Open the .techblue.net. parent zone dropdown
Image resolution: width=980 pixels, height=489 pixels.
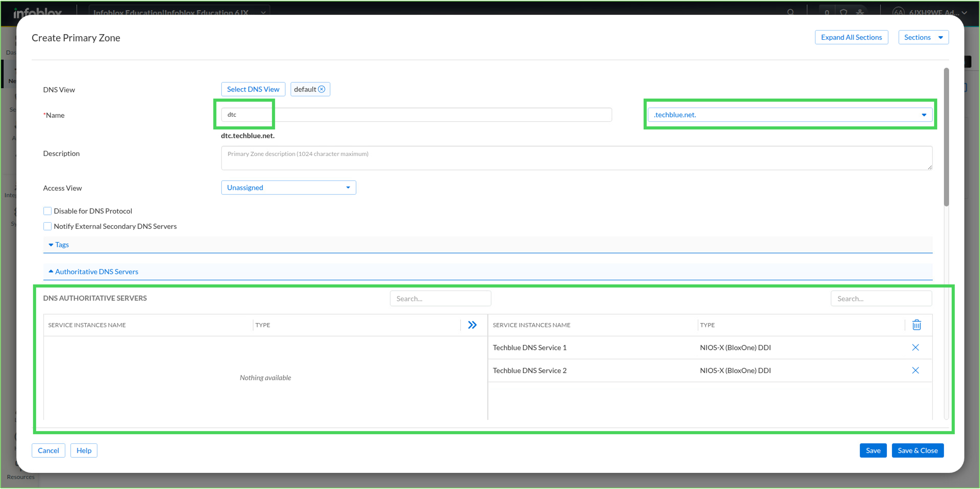[x=790, y=114]
